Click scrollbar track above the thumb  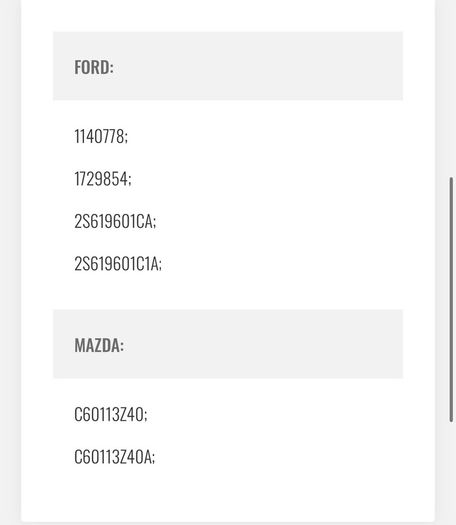[451, 87]
